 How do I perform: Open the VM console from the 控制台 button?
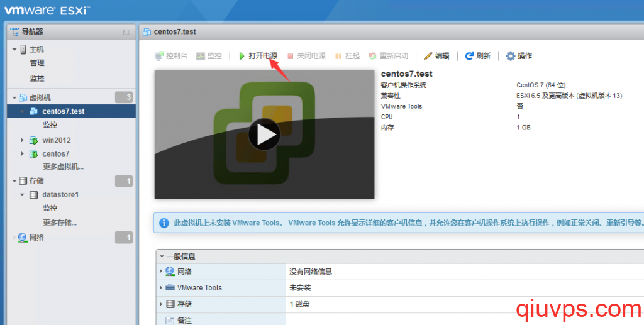tap(171, 56)
